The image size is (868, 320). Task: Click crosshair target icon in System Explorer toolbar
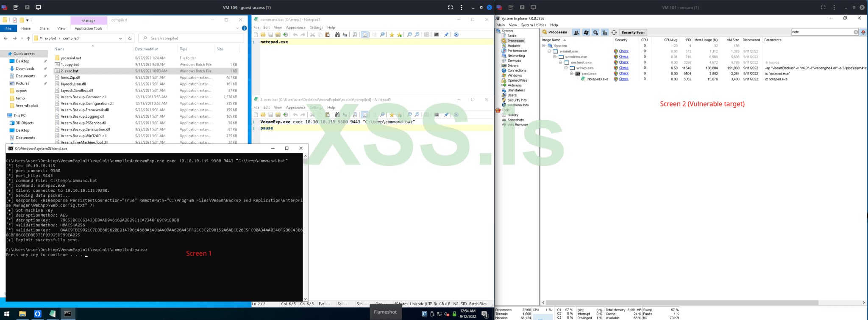tap(614, 32)
